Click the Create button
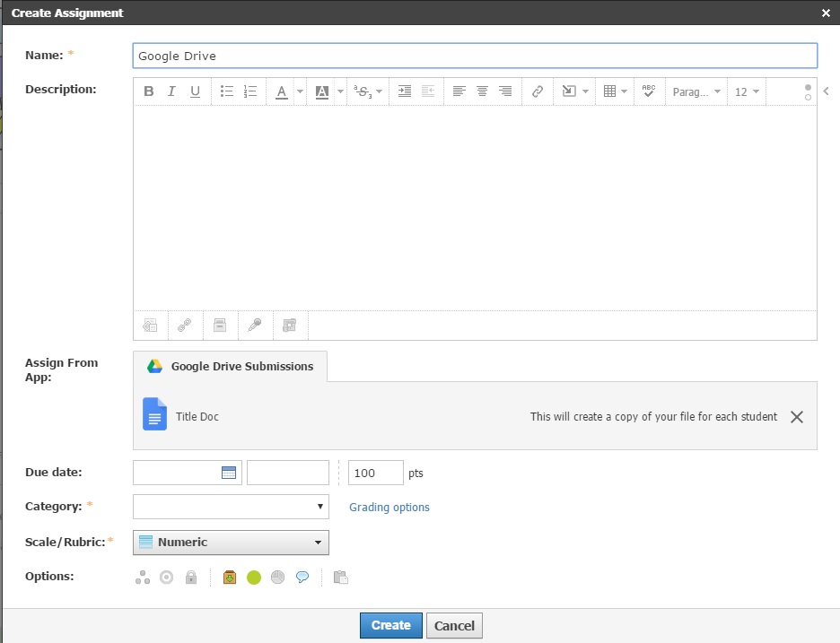Image resolution: width=840 pixels, height=643 pixels. [x=390, y=625]
